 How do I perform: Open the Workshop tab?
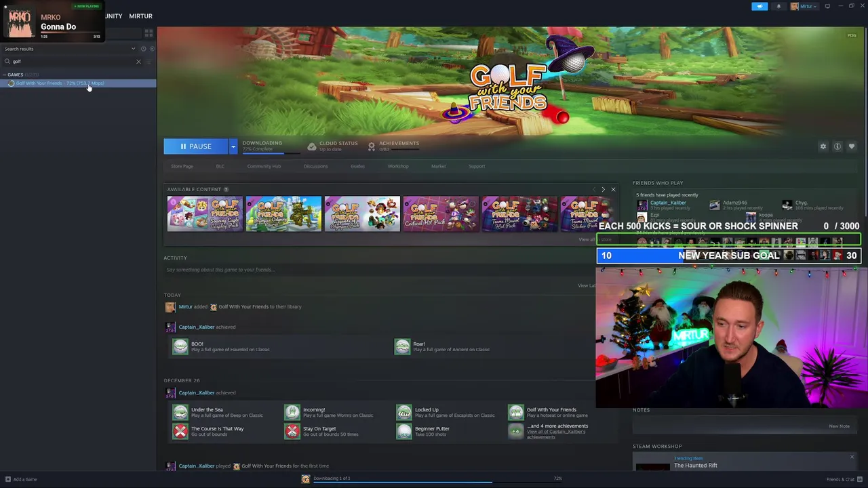398,166
